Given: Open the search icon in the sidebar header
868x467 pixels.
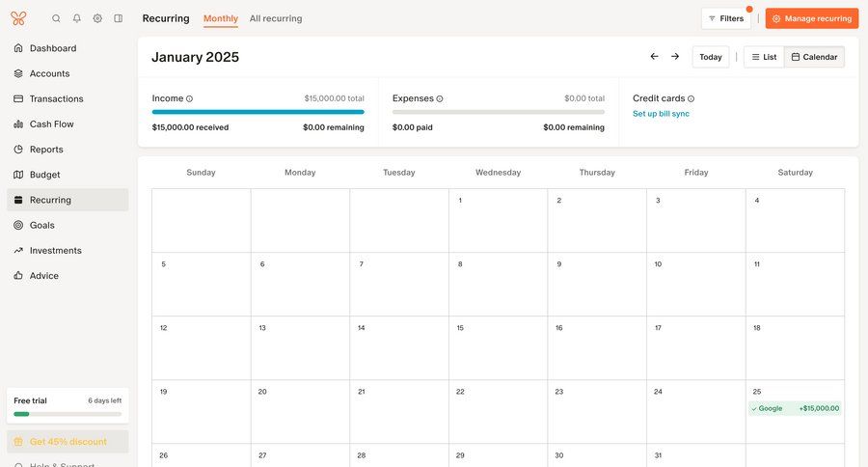Looking at the screenshot, I should click(x=56, y=18).
